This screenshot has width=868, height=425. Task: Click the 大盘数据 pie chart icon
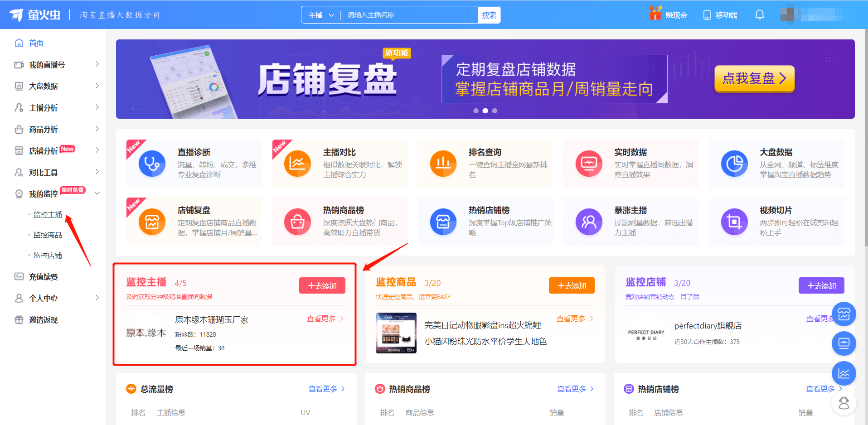(734, 164)
